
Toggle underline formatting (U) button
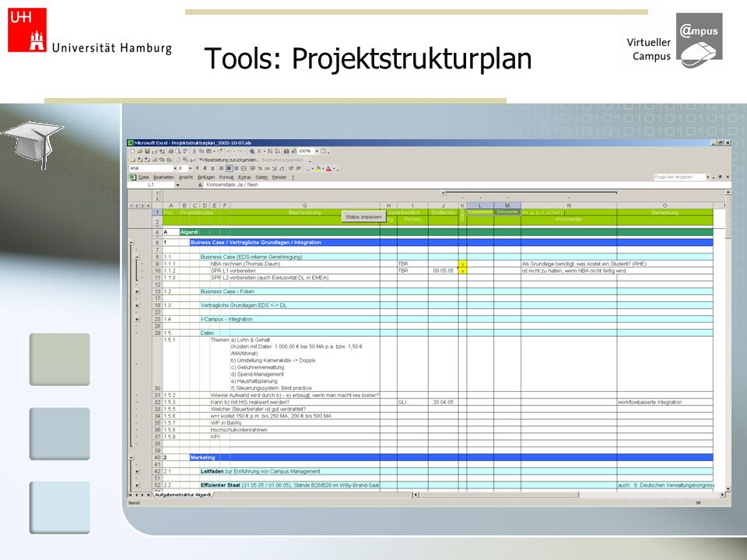(212, 168)
